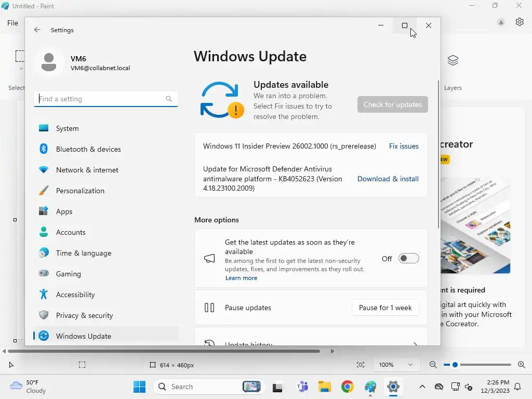Click the Cocreator image thumbnail in Paint
Viewport: 532px width, 399px height.
pos(475,225)
